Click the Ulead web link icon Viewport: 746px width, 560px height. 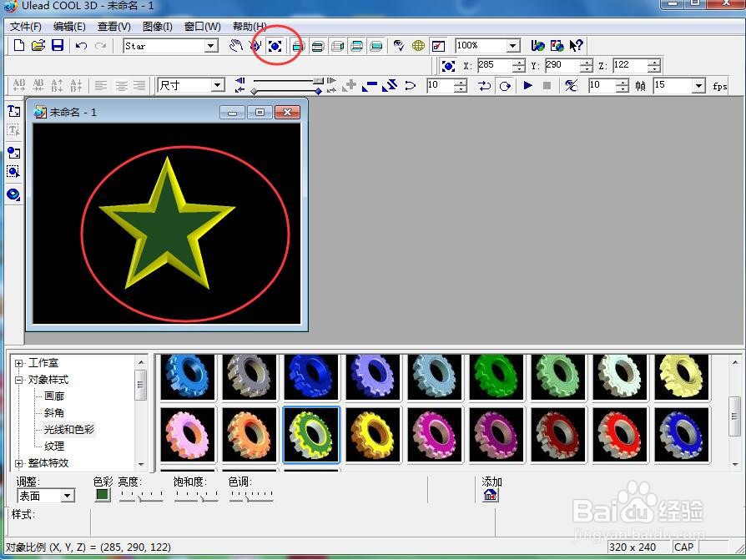(x=537, y=46)
